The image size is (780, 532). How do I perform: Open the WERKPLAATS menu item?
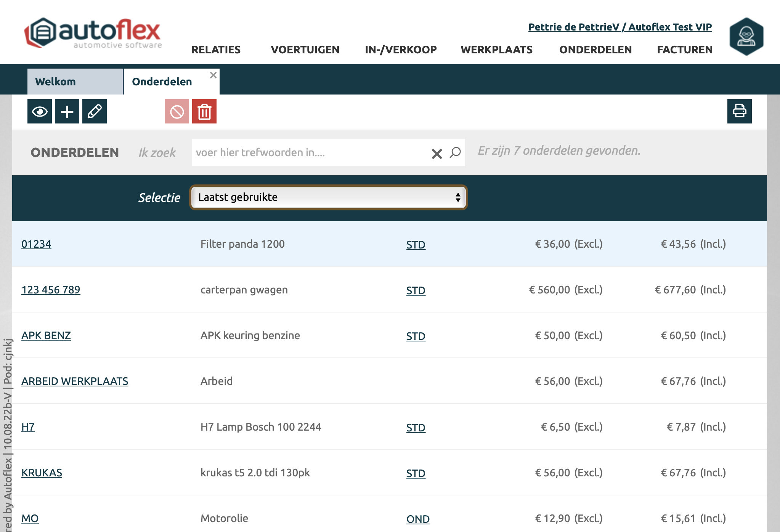pos(496,50)
